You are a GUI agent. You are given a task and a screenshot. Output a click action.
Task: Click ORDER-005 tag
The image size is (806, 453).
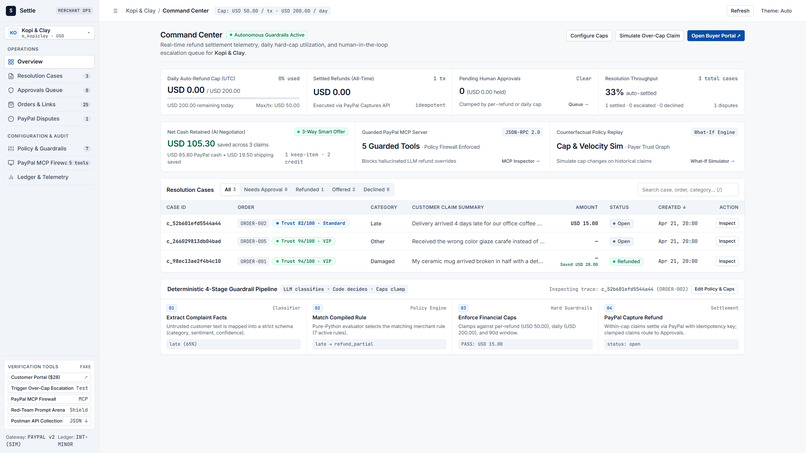coord(253,241)
